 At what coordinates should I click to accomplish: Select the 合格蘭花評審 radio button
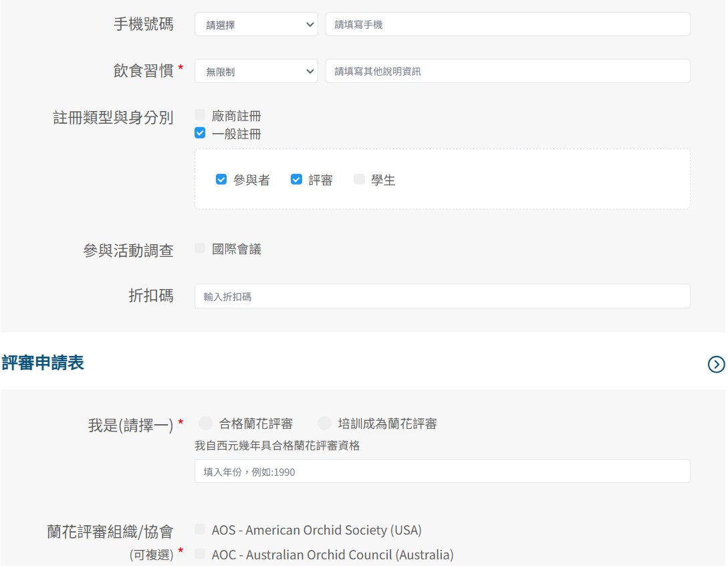click(206, 423)
